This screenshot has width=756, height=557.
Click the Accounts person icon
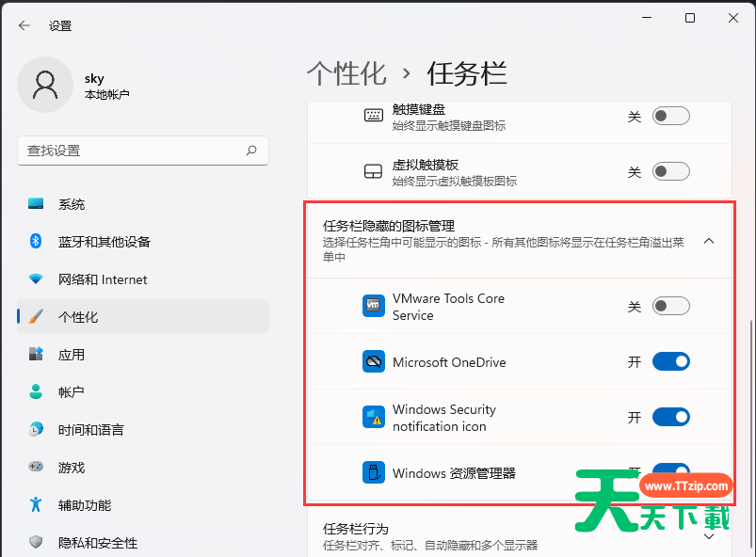click(36, 391)
